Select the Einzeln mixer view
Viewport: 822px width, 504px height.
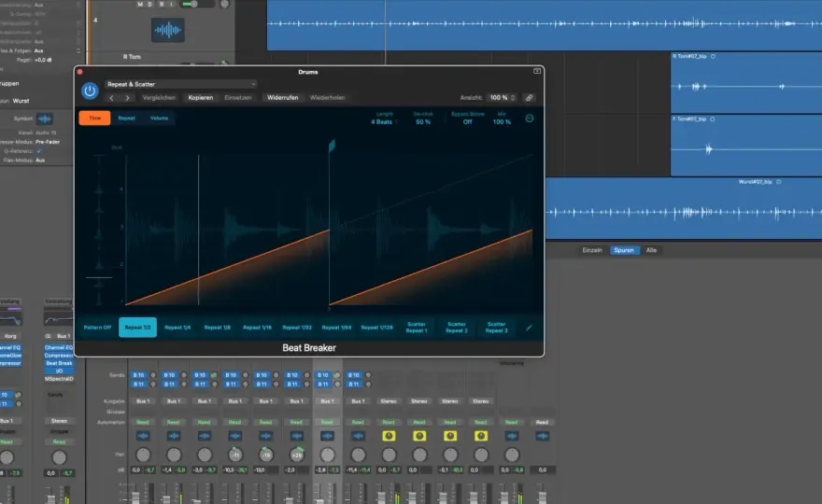pyautogui.click(x=592, y=250)
